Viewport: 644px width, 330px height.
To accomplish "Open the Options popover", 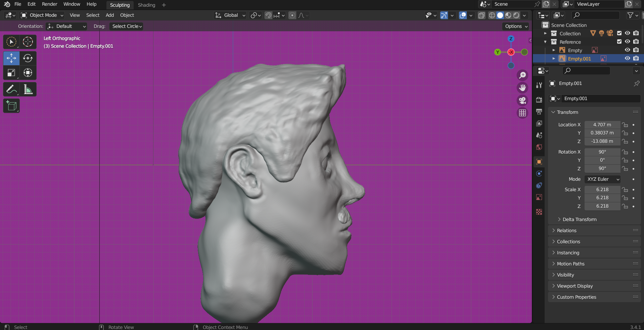I will click(x=516, y=26).
